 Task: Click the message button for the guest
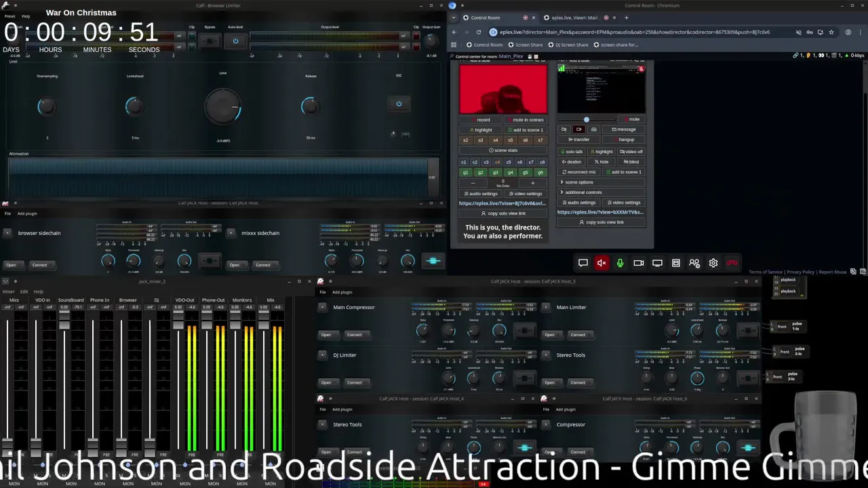[624, 129]
